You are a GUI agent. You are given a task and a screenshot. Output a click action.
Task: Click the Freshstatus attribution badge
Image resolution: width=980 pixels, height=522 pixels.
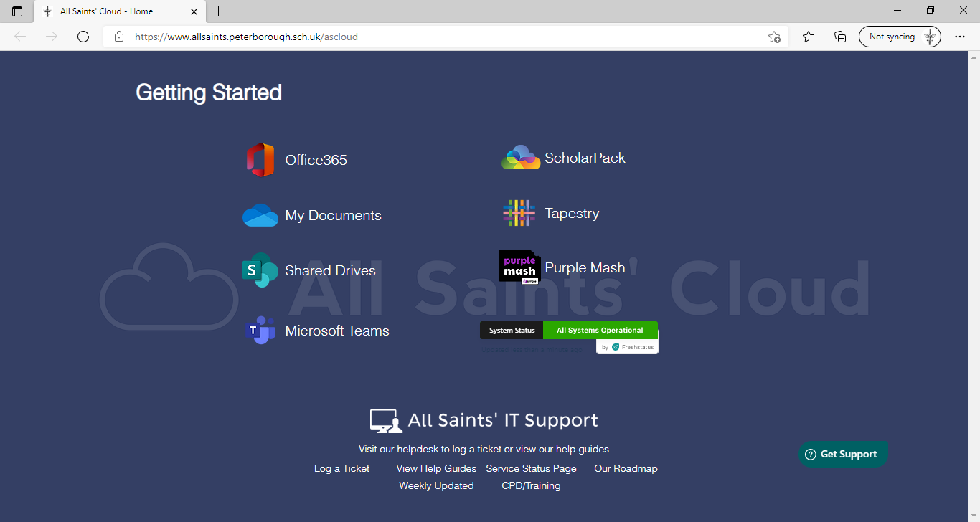[627, 347]
